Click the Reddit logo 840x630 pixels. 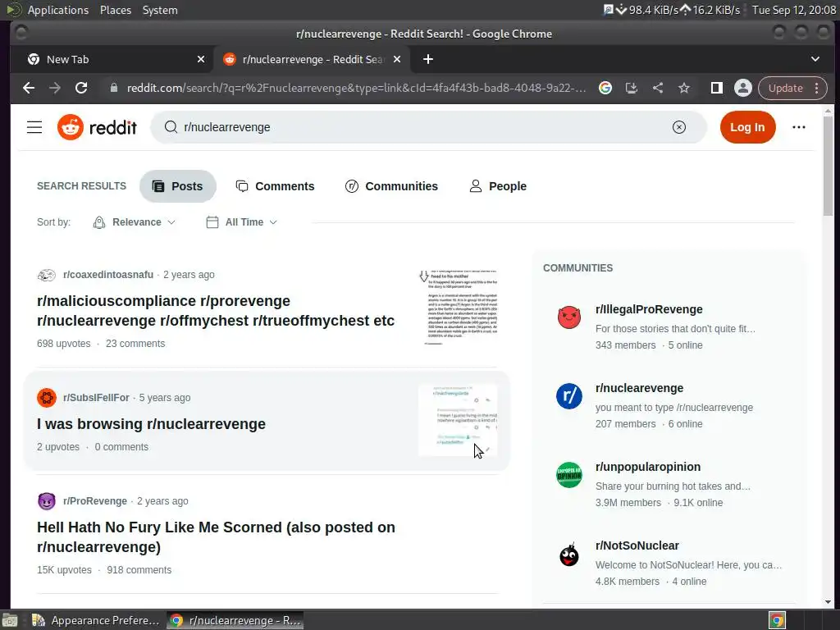[97, 127]
